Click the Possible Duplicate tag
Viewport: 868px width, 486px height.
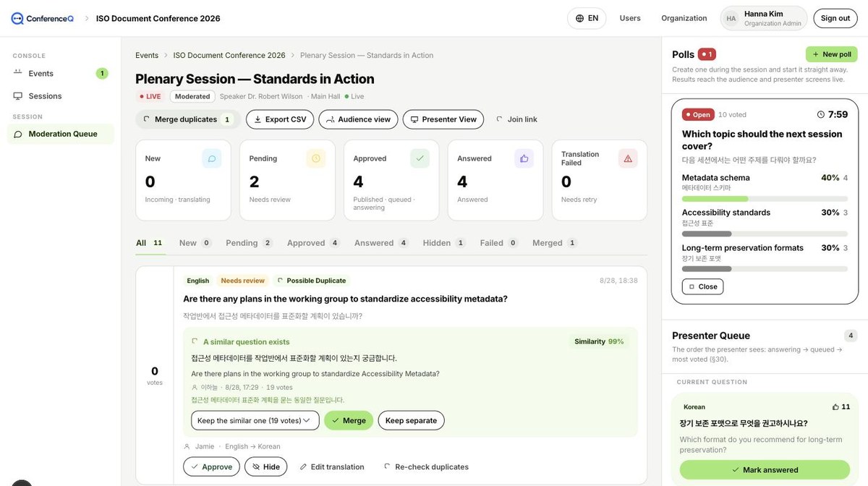coord(312,281)
